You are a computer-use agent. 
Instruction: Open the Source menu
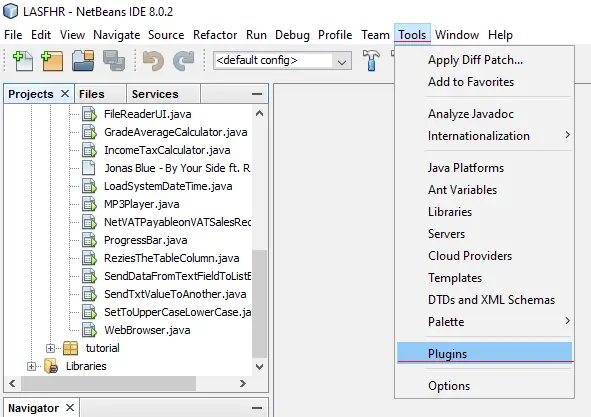[166, 35]
